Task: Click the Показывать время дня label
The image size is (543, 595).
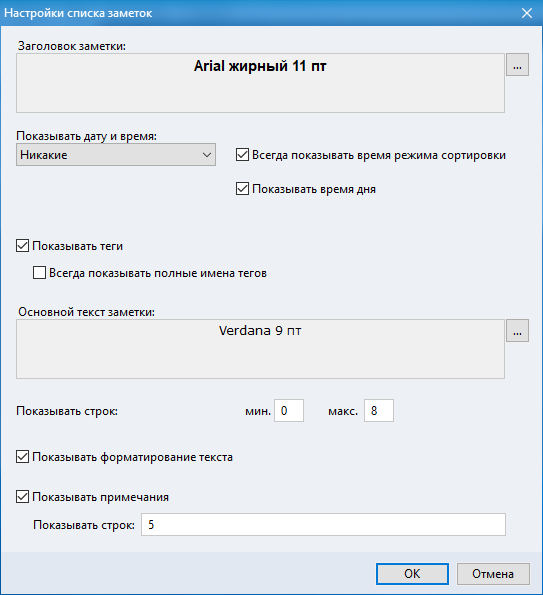Action: click(x=314, y=189)
